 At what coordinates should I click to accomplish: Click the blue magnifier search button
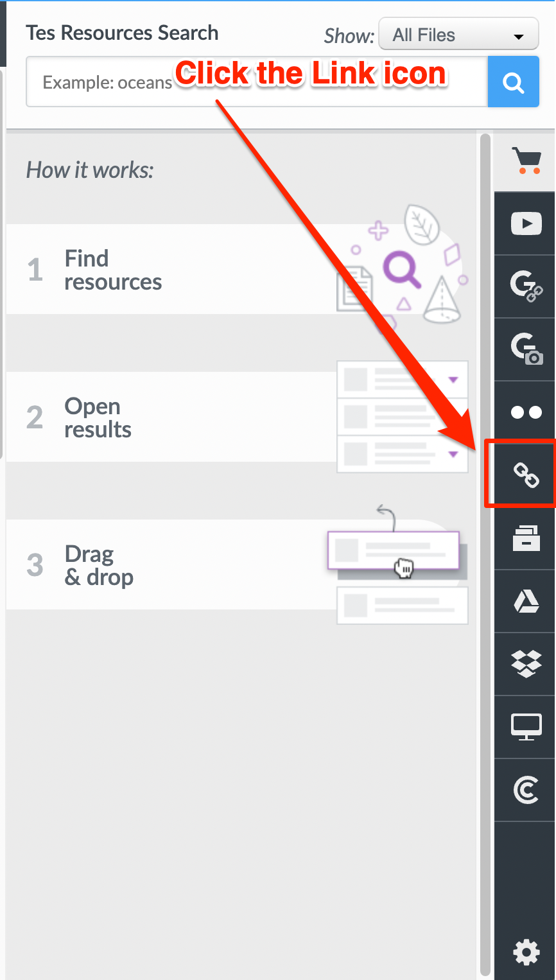coord(514,82)
